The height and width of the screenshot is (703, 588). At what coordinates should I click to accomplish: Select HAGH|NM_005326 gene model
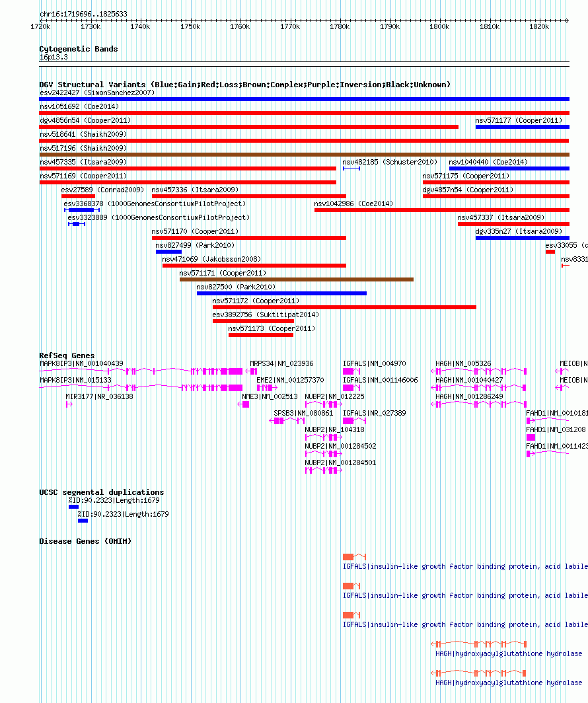coord(478,371)
